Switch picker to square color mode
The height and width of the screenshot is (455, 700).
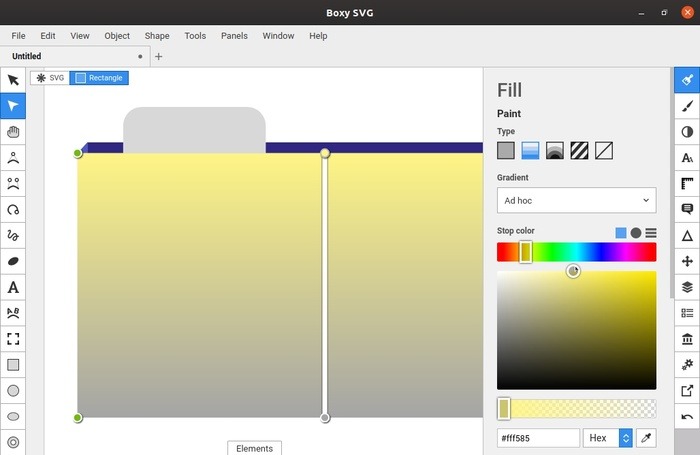[621, 233]
